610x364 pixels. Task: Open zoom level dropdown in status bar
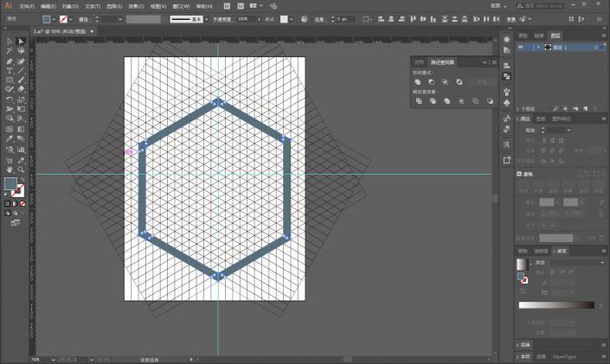click(x=54, y=360)
